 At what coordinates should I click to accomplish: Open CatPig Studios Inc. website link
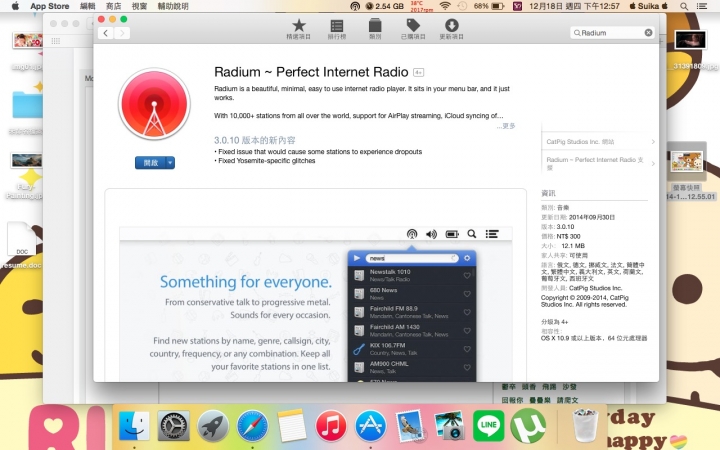(580, 142)
